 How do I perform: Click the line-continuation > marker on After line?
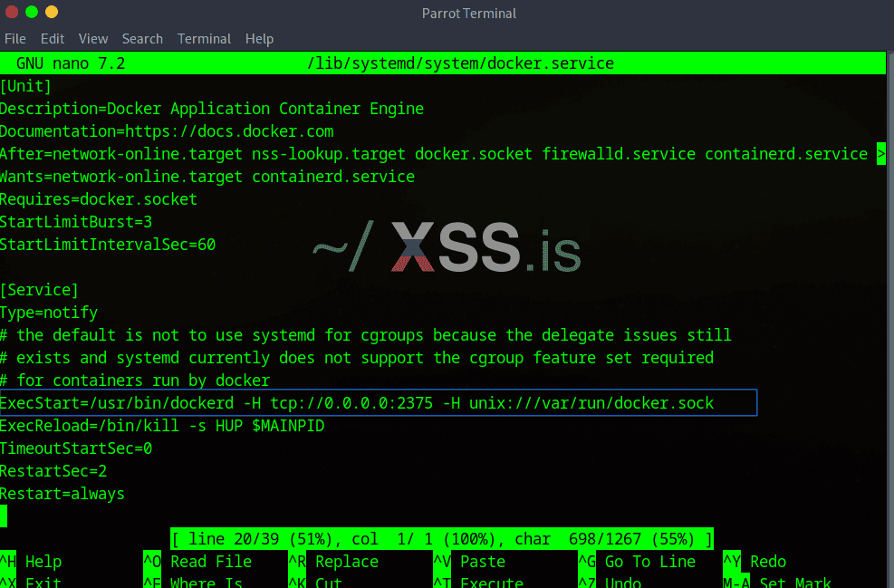click(x=881, y=154)
